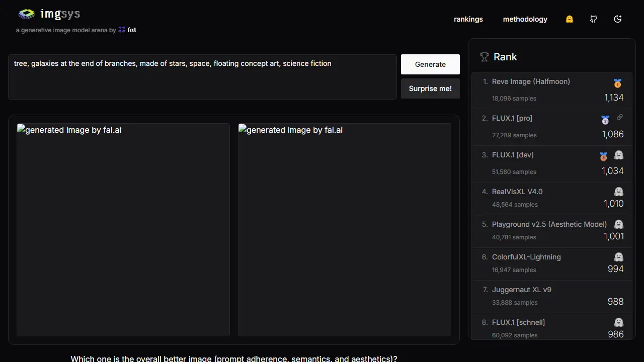
Task: Open Hugging Face icon for ColorfulXL-Lightning
Action: point(619,257)
